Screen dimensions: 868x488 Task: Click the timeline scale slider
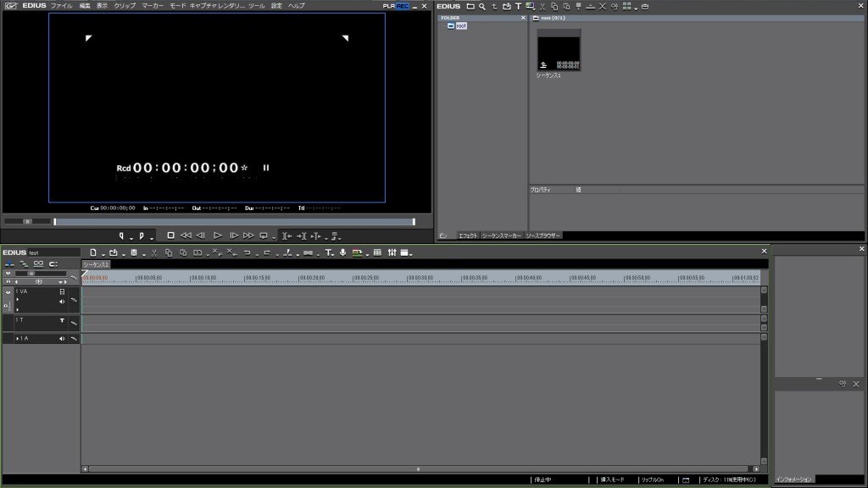click(39, 274)
